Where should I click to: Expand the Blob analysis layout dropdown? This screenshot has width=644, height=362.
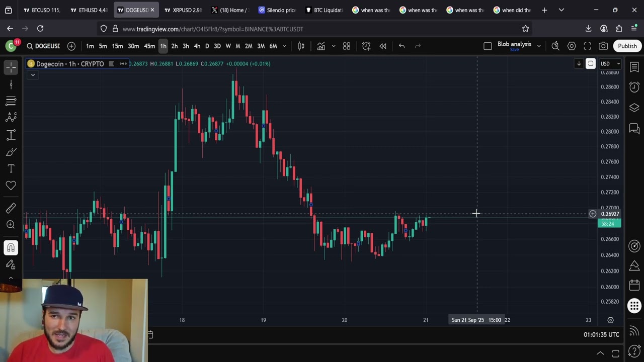539,46
